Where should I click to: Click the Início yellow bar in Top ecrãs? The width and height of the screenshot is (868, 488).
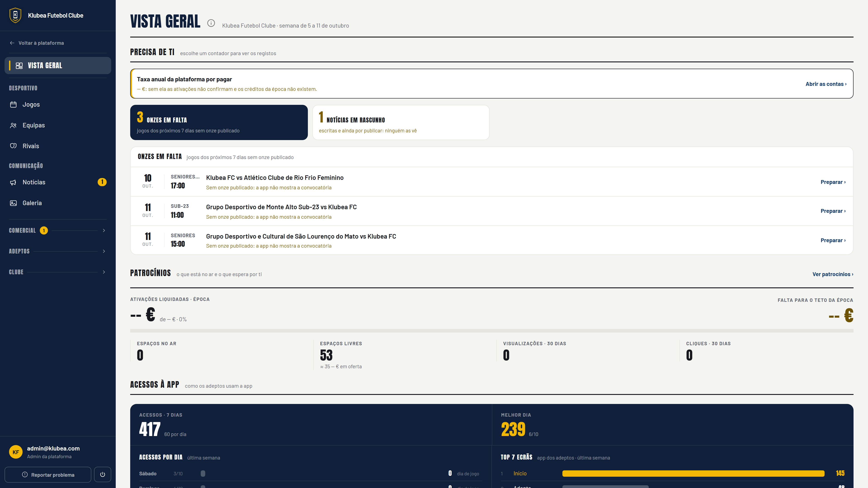click(693, 474)
